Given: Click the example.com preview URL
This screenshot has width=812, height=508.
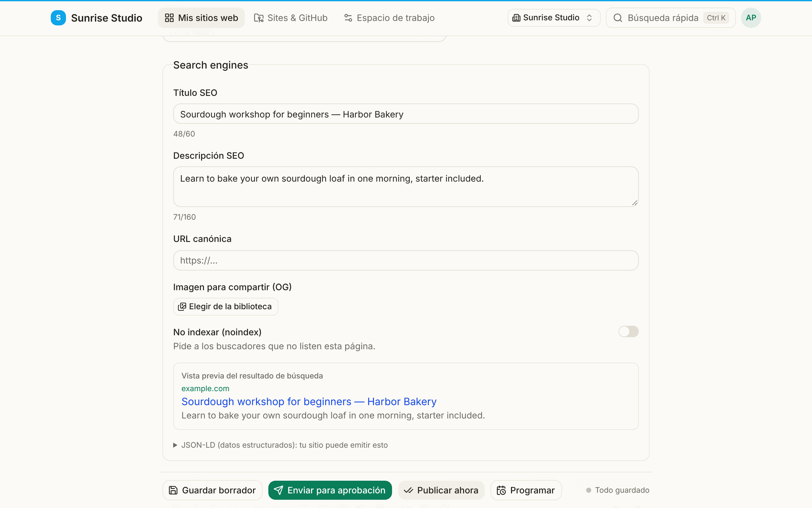Looking at the screenshot, I should [x=205, y=388].
